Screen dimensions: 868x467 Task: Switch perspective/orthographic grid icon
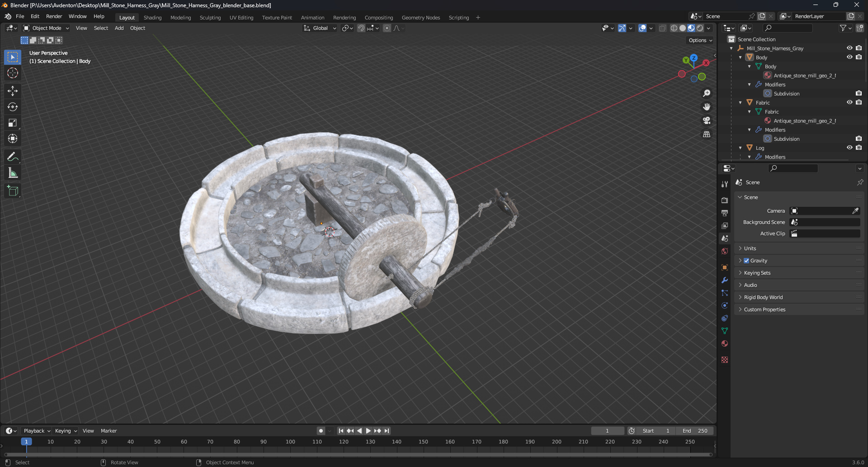707,134
